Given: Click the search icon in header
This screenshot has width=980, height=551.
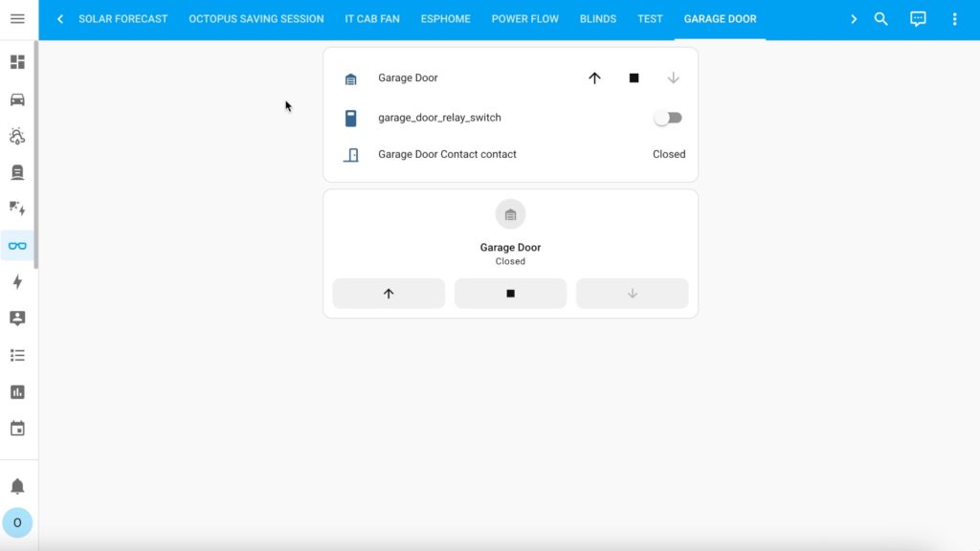Looking at the screenshot, I should [x=880, y=19].
